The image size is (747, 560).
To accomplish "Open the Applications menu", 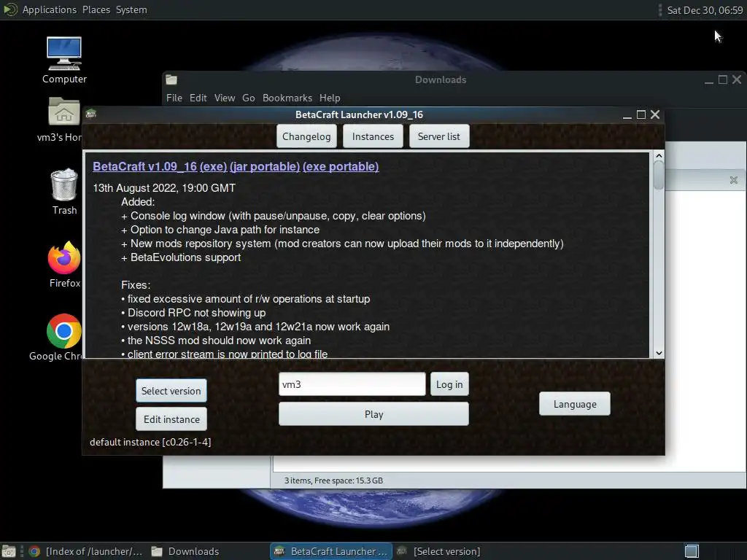I will pyautogui.click(x=49, y=9).
